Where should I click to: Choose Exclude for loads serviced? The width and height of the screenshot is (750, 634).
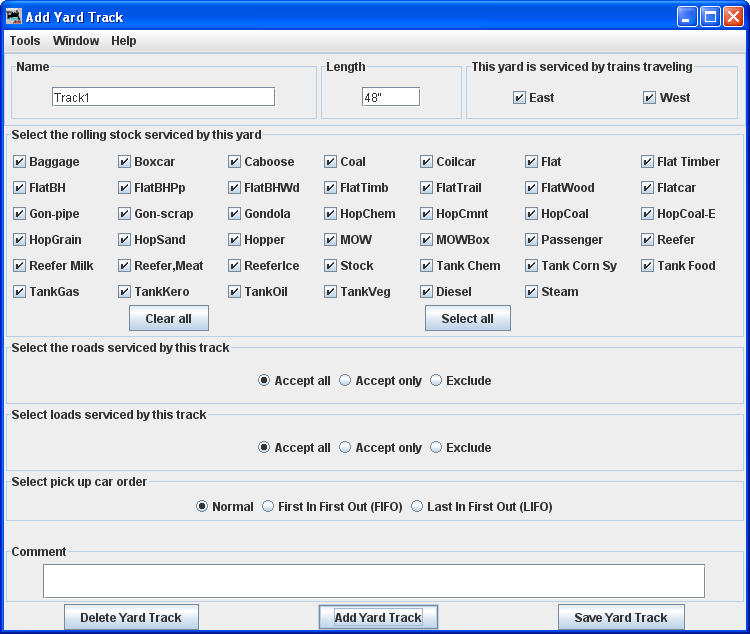pyautogui.click(x=436, y=448)
